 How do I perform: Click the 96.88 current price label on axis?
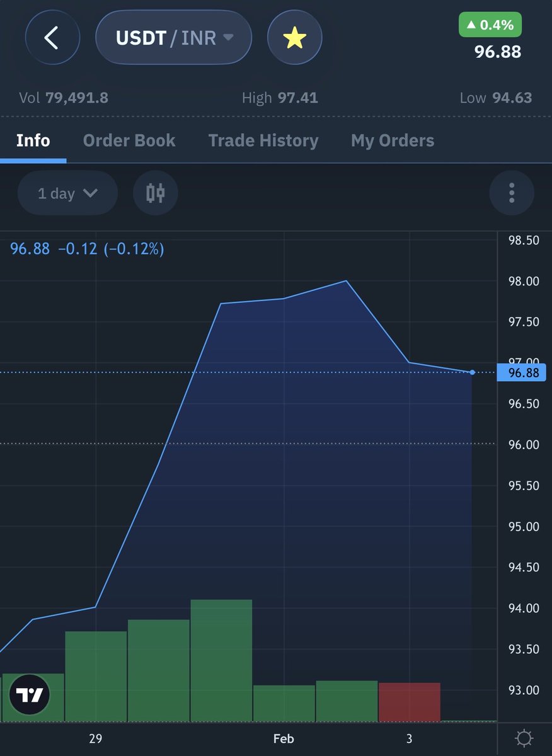click(521, 373)
